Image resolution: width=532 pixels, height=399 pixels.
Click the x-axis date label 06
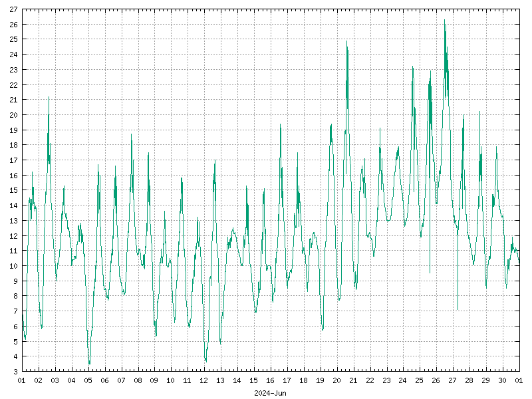105,380
